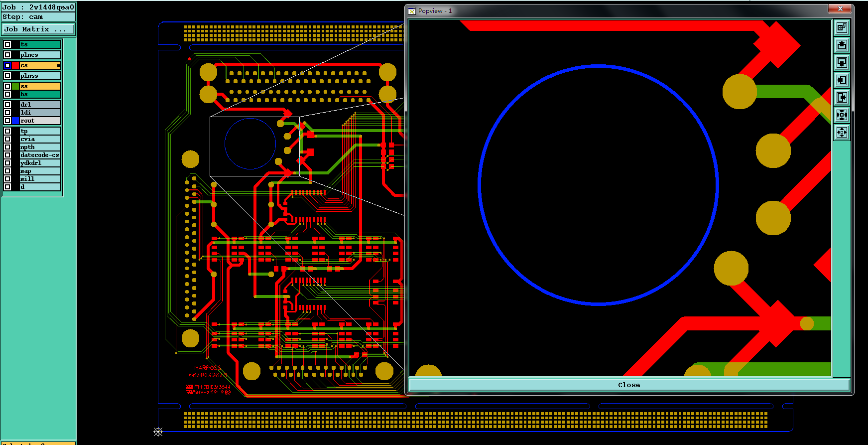
Task: Select the drl layer name
Action: click(x=40, y=105)
